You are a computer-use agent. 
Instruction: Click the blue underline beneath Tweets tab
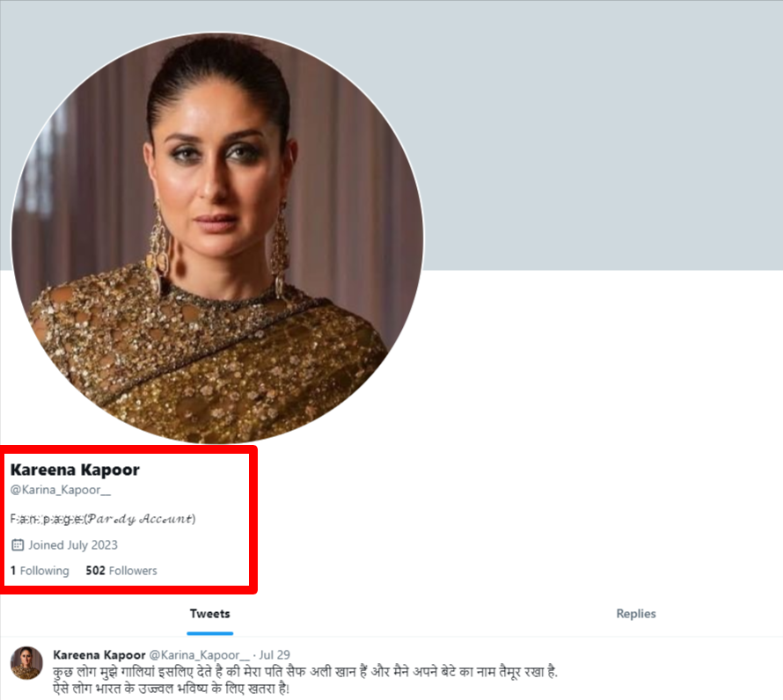[209, 633]
